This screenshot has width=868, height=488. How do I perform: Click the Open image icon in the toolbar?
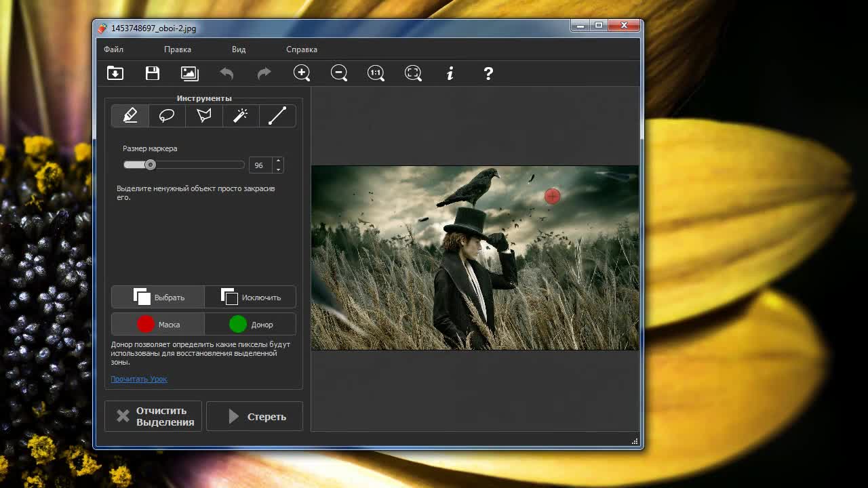115,73
